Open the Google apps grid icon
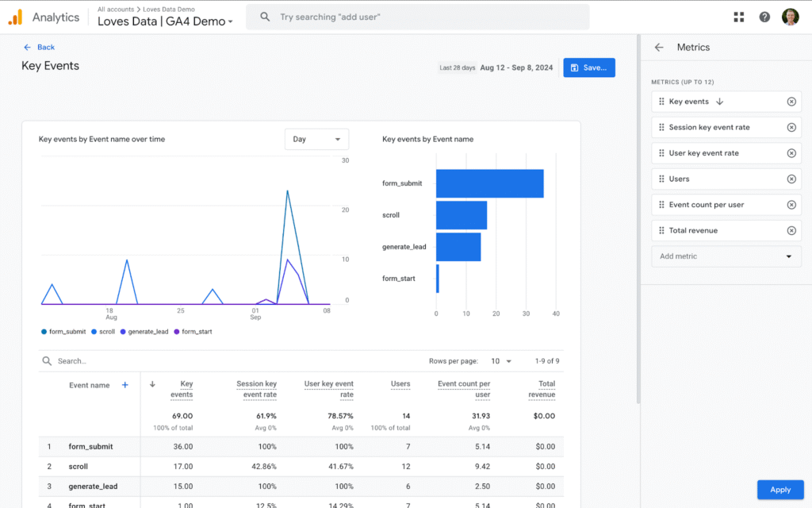Screen dimensions: 812x508 tap(739, 17)
